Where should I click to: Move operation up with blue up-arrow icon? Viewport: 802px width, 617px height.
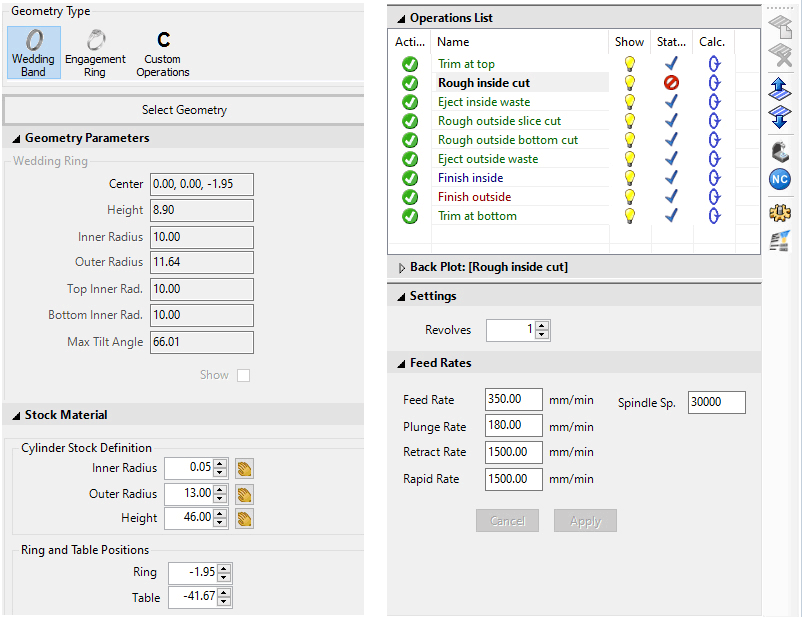tap(780, 89)
